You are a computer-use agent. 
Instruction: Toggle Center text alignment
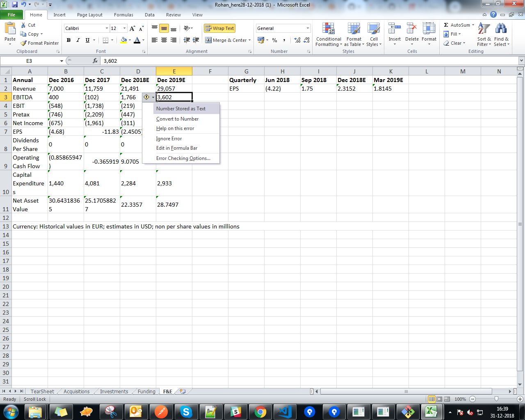click(x=164, y=40)
